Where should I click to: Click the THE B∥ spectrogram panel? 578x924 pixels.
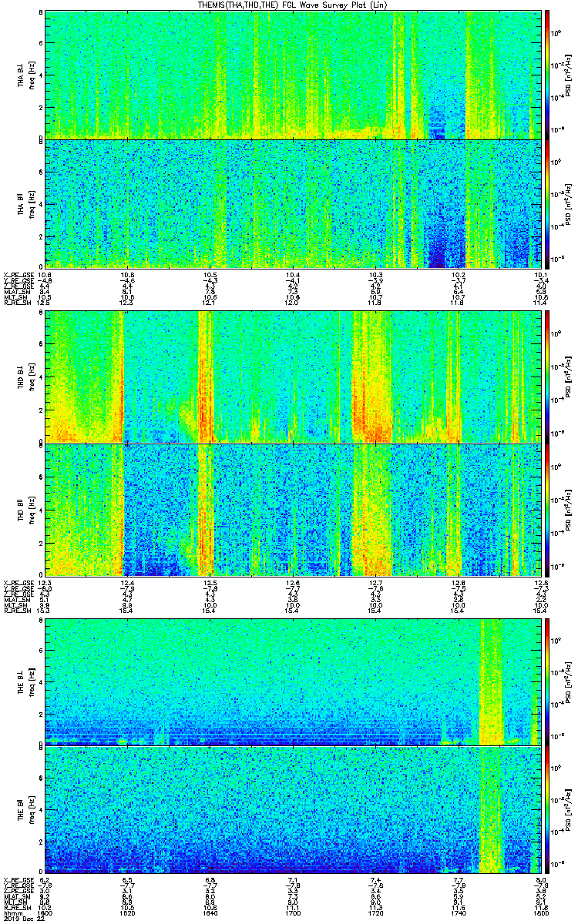pos(293,810)
